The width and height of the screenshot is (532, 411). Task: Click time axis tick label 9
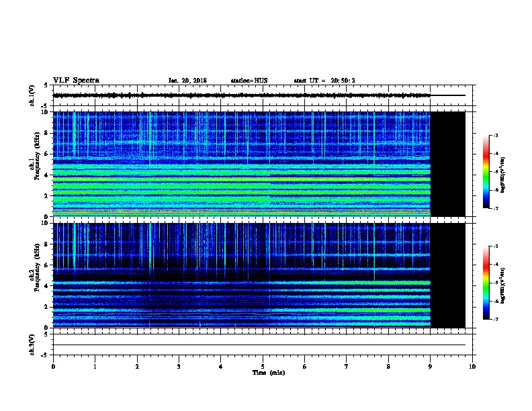[x=430, y=366]
